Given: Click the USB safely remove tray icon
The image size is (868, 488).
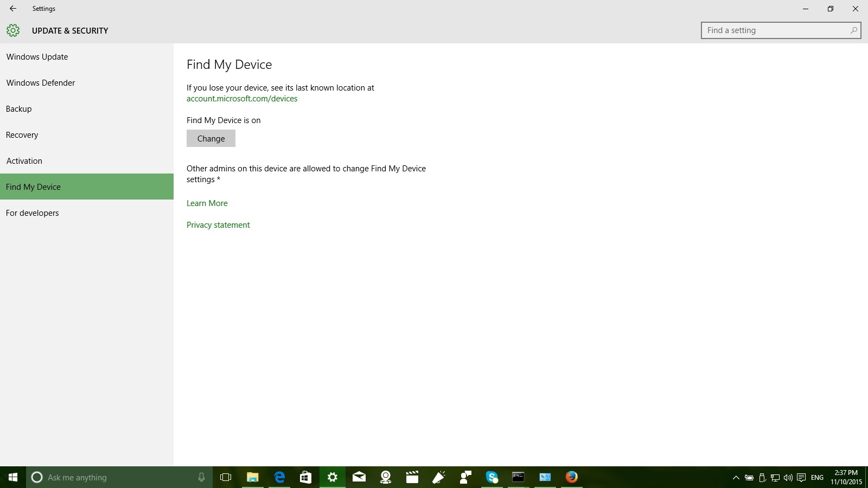Looking at the screenshot, I should pyautogui.click(x=762, y=478).
